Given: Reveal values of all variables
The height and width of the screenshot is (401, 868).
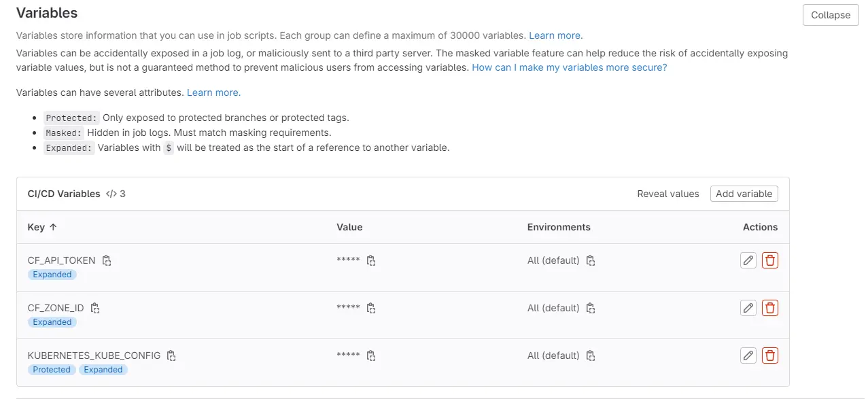Looking at the screenshot, I should [x=667, y=194].
